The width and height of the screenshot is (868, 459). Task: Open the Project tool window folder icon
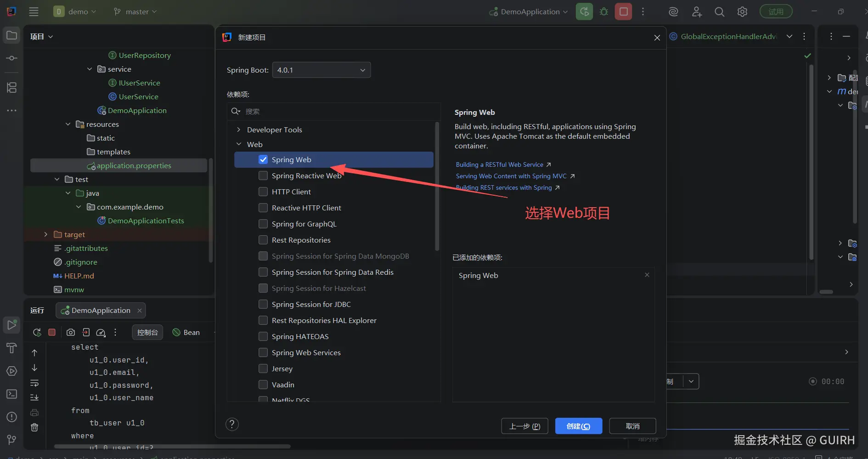(x=12, y=35)
